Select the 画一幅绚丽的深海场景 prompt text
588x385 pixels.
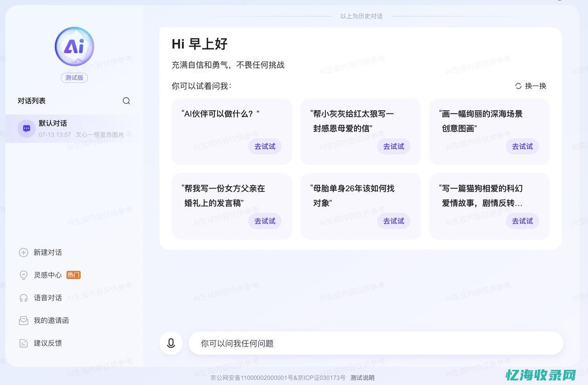(481, 121)
